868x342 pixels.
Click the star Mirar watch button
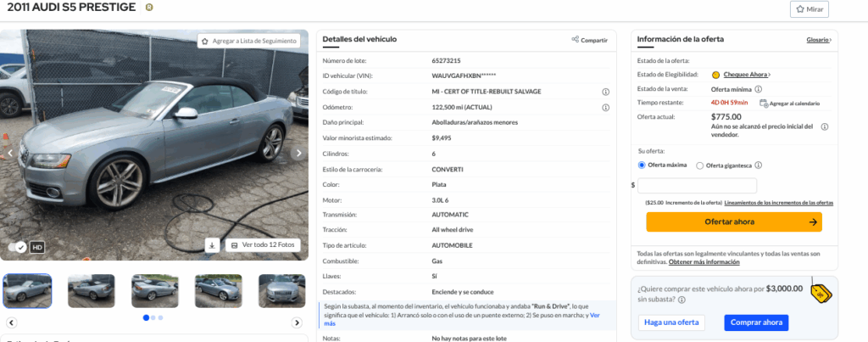pyautogui.click(x=809, y=9)
